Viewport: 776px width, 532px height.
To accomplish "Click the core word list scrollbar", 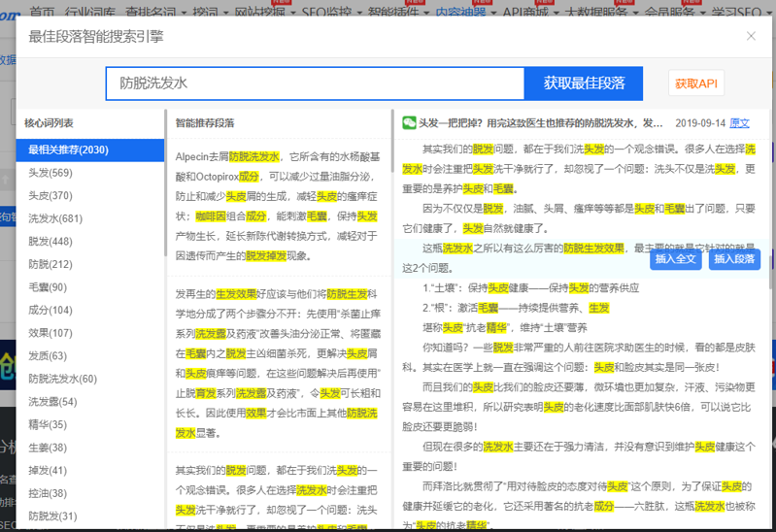I will coord(166,183).
